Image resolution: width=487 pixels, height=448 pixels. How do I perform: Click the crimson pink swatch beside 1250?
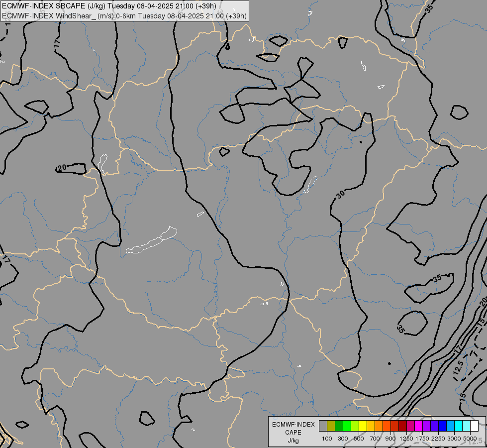pyautogui.click(x=410, y=426)
